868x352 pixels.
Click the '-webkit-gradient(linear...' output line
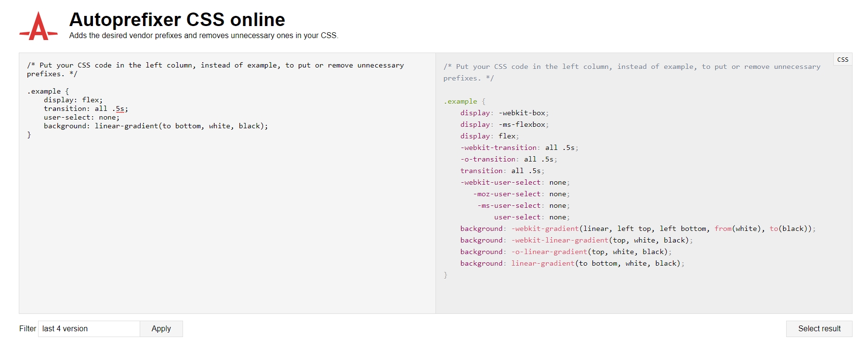point(638,229)
